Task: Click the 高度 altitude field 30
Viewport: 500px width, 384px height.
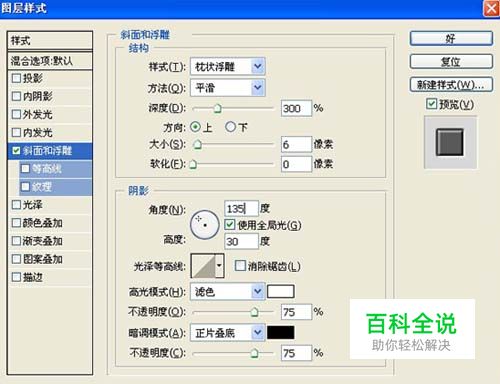Action: 241,241
